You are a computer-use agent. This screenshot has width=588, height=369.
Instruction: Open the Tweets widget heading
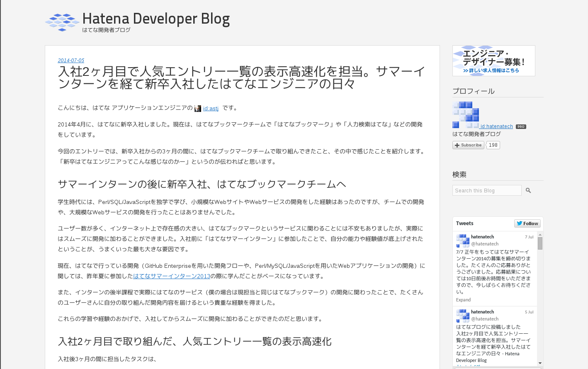click(464, 223)
